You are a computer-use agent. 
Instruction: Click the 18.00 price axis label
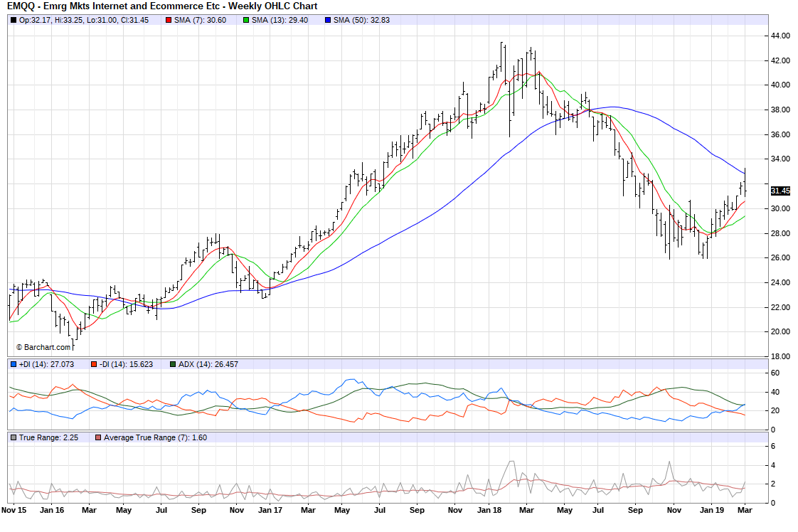(x=780, y=356)
